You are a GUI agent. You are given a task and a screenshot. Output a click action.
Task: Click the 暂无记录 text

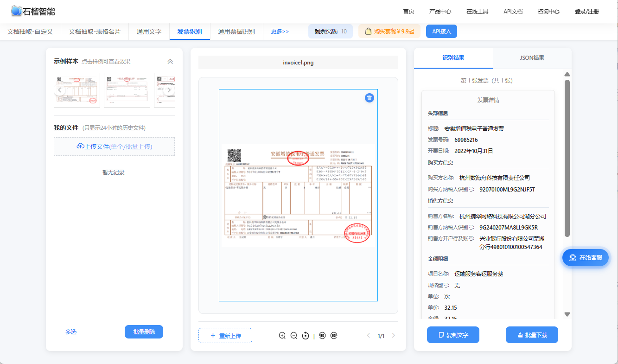tap(114, 172)
